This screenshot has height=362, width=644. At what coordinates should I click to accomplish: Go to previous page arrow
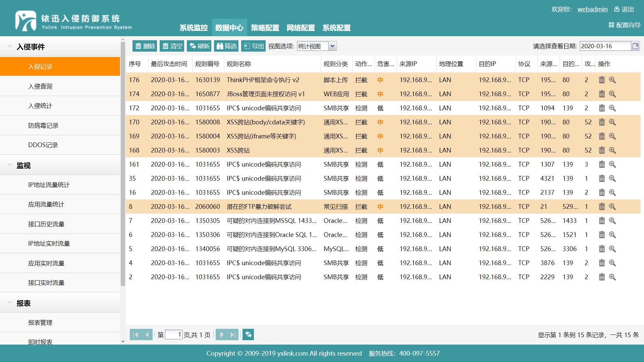147,335
